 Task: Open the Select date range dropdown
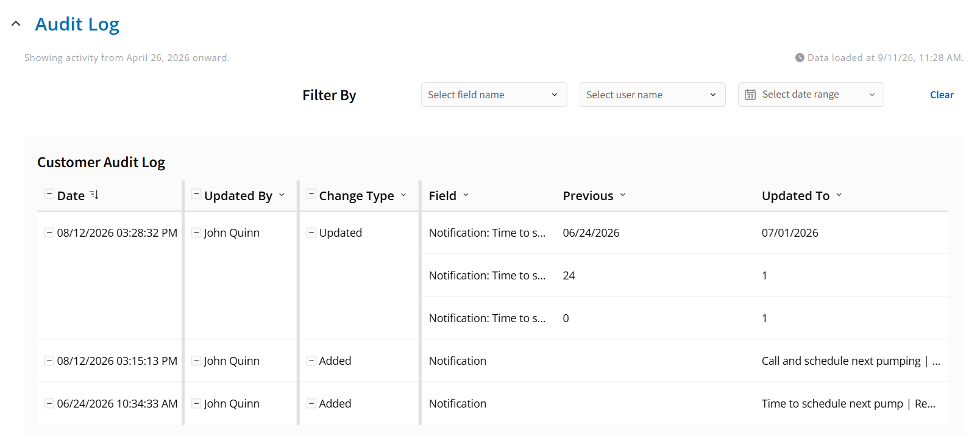pos(811,95)
